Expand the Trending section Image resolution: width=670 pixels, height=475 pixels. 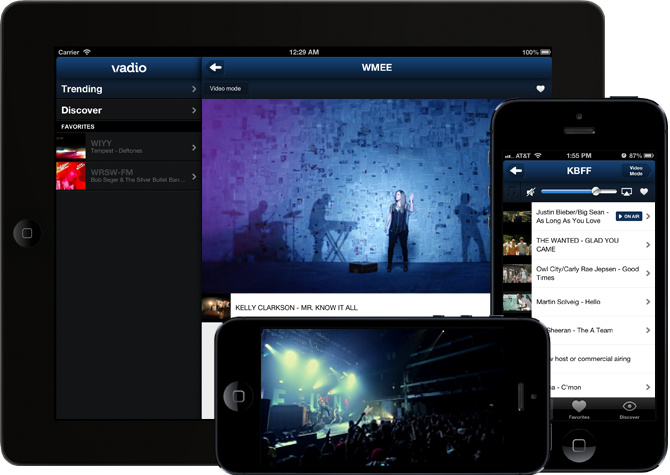127,89
